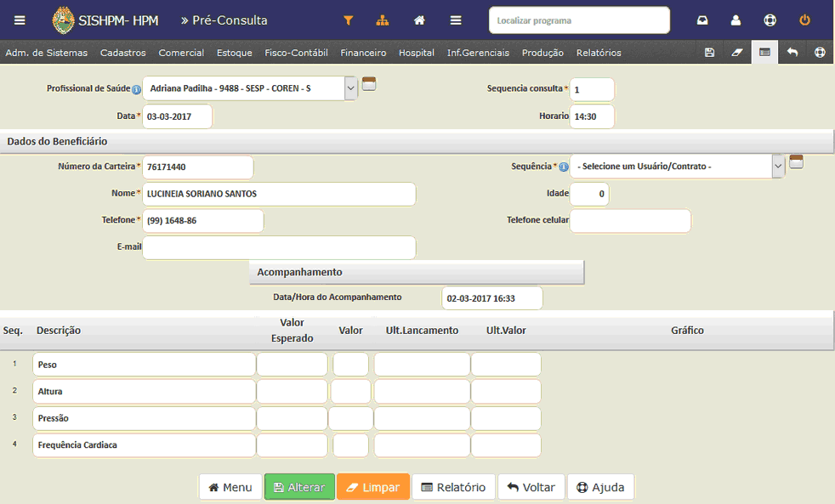Viewport: 835px width, 504px height.
Task: Click the orange power logout icon
Action: (x=804, y=20)
